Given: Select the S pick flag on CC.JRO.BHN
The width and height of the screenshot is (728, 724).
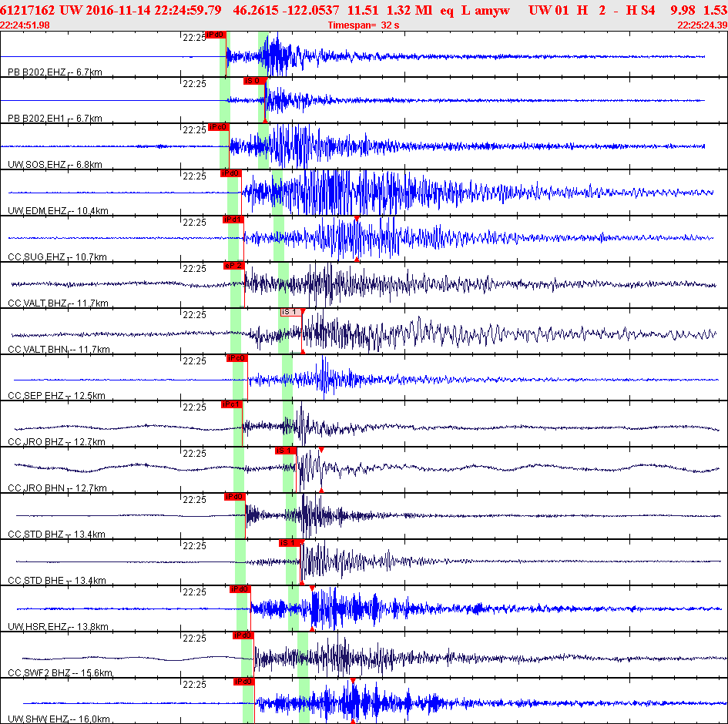Looking at the screenshot, I should [x=285, y=451].
